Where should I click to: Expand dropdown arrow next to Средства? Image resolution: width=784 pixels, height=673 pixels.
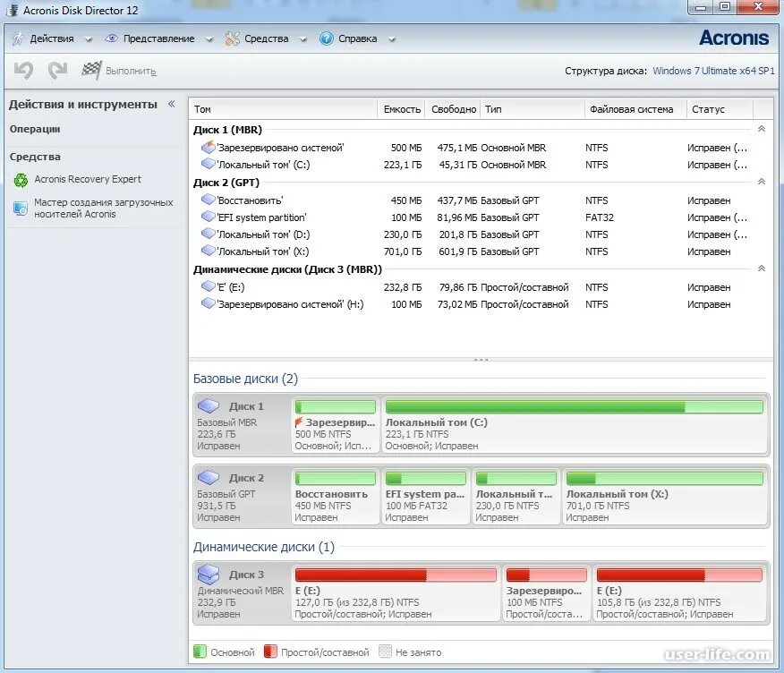pos(303,39)
